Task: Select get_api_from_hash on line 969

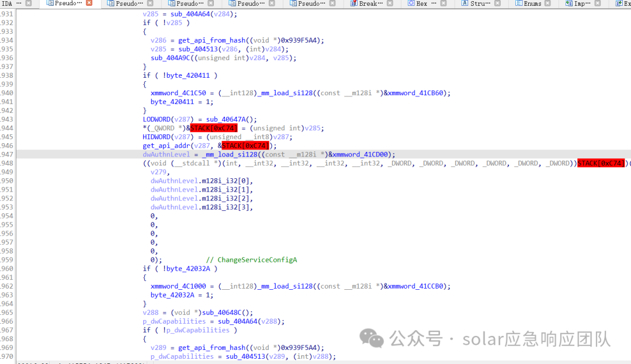Action: [x=212, y=348]
